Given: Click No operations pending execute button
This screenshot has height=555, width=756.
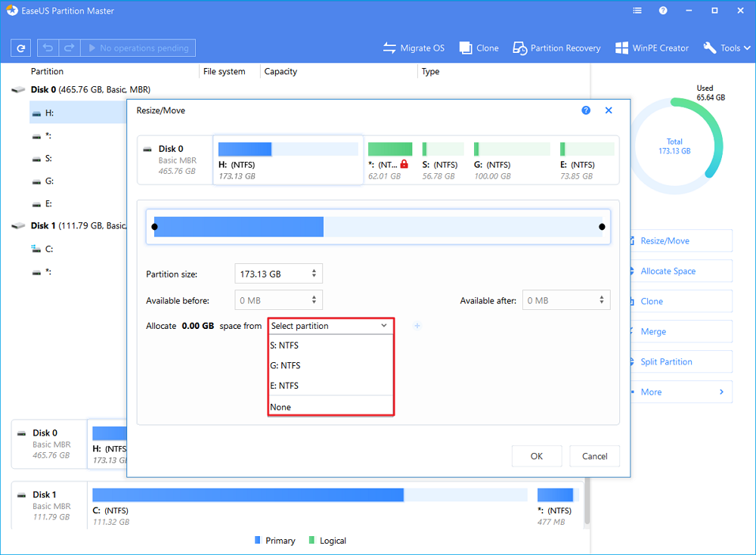Looking at the screenshot, I should coord(138,48).
